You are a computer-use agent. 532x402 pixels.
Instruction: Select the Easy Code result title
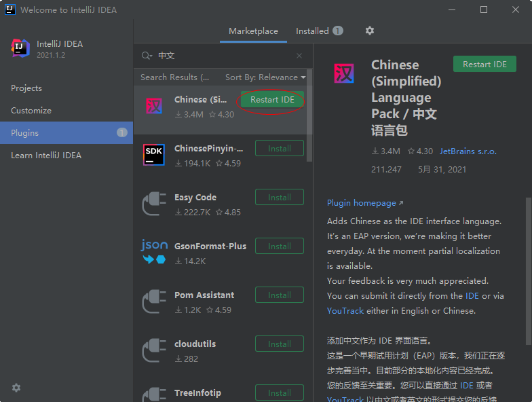pyautogui.click(x=195, y=197)
